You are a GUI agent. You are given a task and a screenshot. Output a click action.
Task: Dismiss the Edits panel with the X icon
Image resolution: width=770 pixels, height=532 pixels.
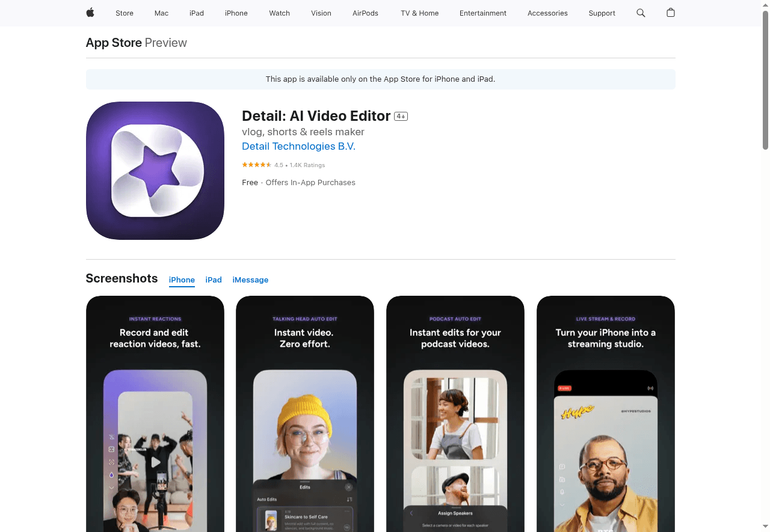click(x=348, y=487)
